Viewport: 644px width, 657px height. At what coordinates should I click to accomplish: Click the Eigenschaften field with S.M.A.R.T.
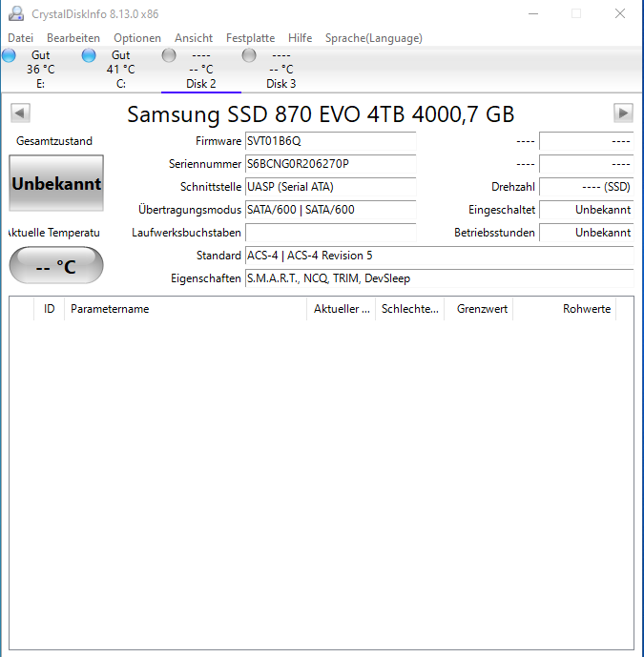(x=440, y=278)
